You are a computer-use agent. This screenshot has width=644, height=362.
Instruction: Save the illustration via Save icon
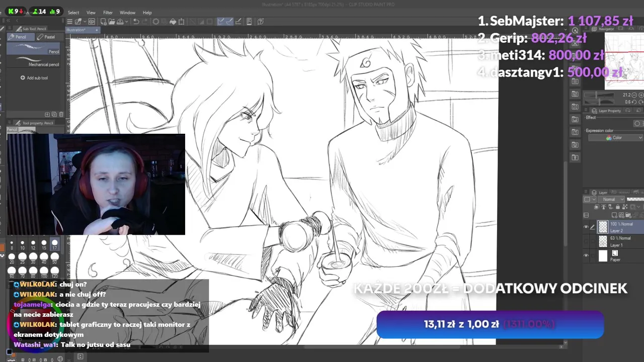click(x=120, y=22)
